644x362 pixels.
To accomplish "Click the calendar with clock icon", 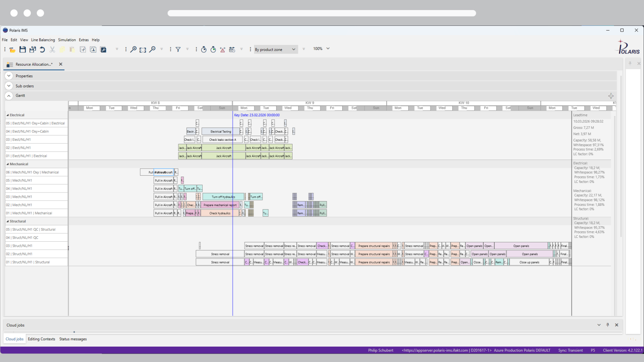I will [x=232, y=50].
